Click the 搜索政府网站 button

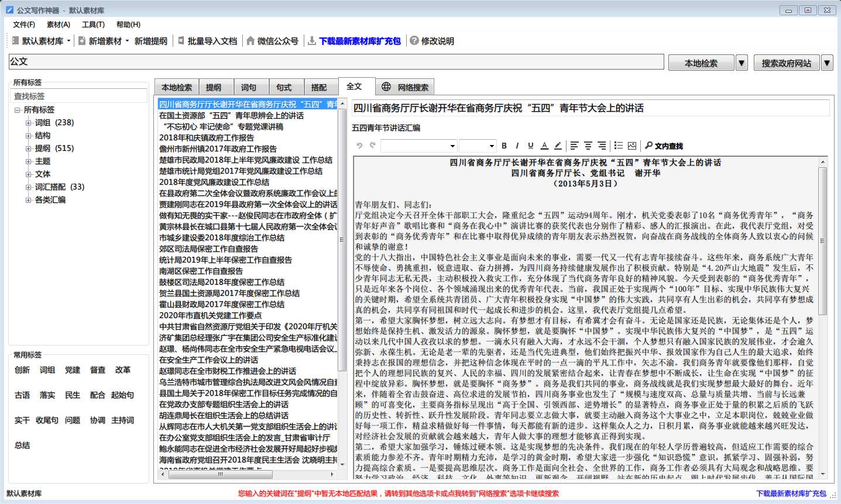[x=786, y=63]
